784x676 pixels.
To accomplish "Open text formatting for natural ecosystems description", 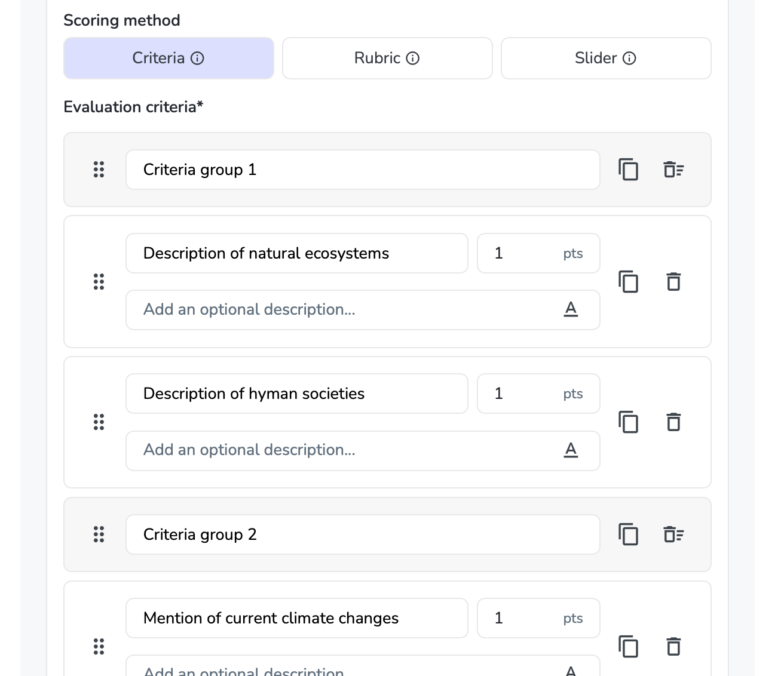I will coord(571,309).
